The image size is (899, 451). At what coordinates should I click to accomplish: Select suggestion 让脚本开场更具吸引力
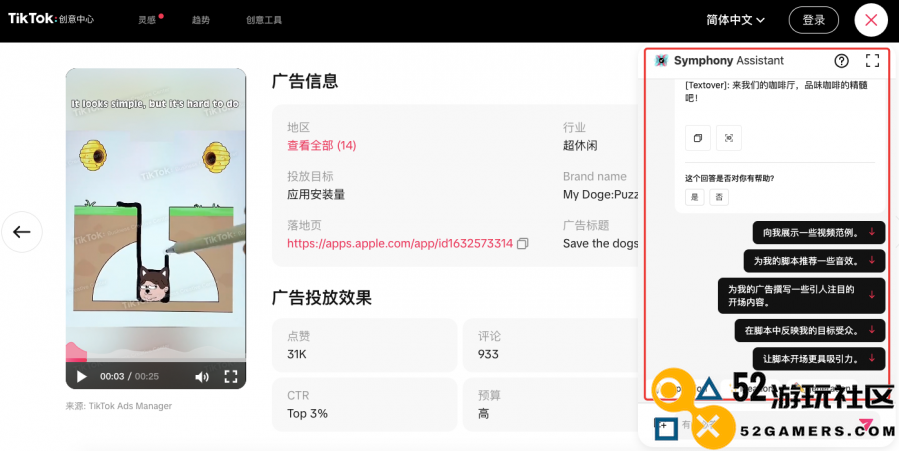pyautogui.click(x=819, y=359)
